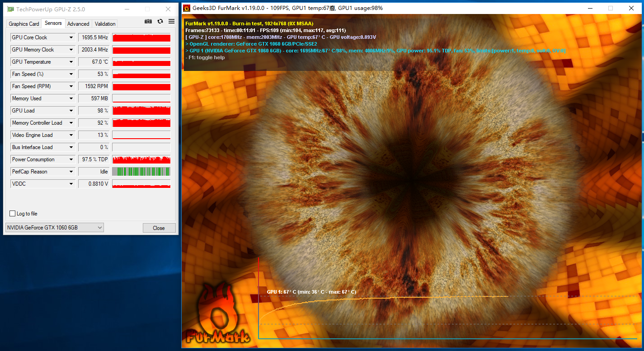
Task: Click the 92 % memory controller load value
Action: (x=94, y=123)
